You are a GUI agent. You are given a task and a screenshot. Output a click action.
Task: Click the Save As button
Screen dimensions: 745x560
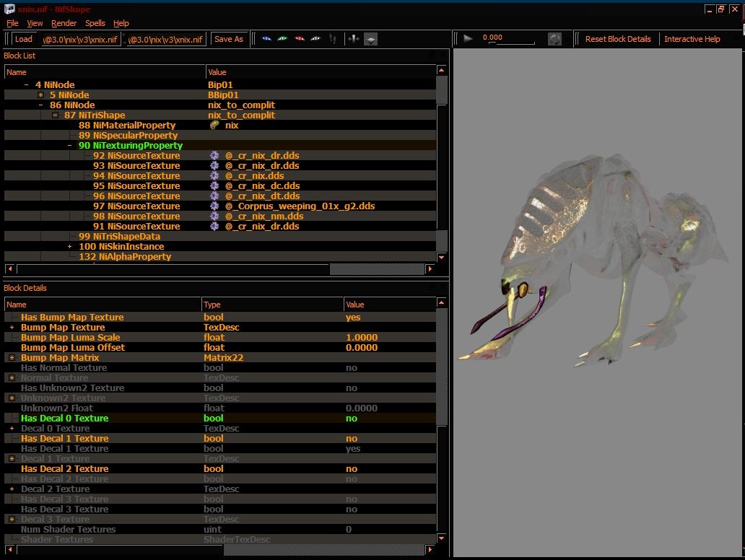tap(229, 39)
